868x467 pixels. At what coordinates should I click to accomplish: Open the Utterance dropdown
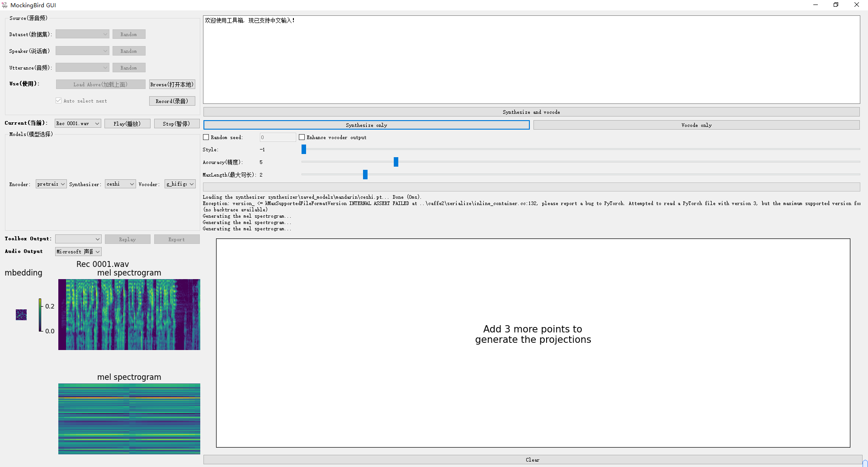[x=82, y=68]
